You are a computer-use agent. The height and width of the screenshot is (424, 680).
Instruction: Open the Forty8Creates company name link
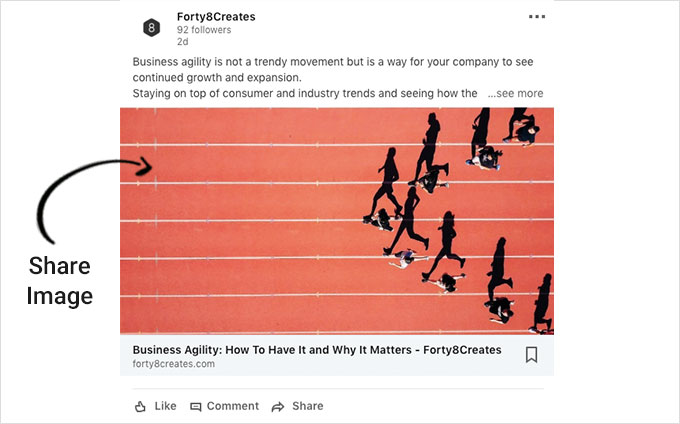[216, 17]
